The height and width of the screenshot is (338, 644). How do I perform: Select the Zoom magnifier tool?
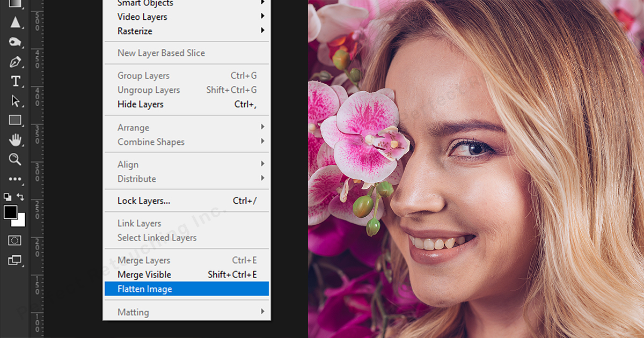[15, 159]
